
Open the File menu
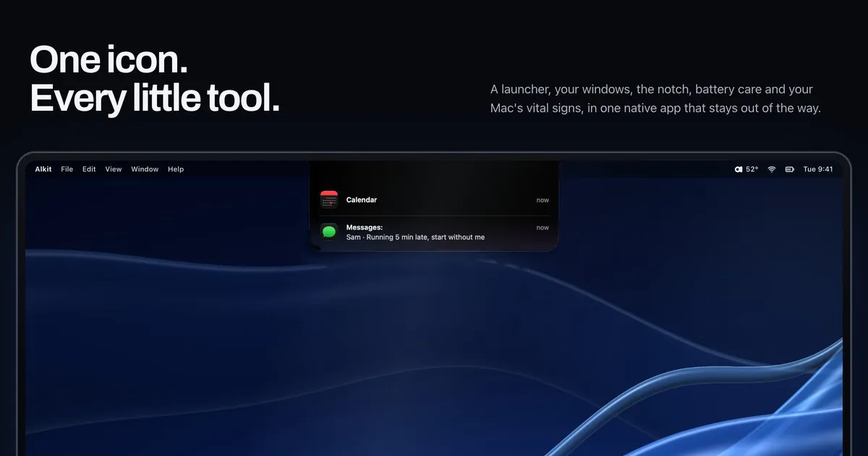(x=67, y=169)
